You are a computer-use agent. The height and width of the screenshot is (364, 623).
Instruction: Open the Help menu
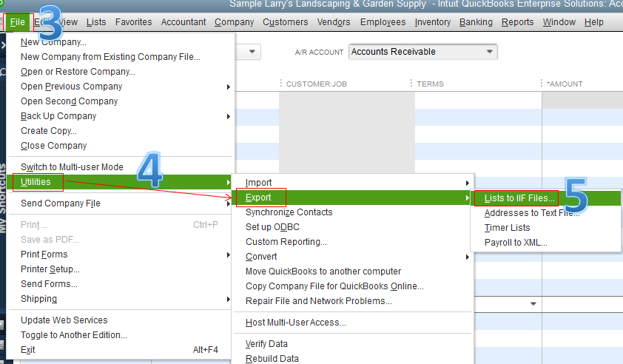coord(593,22)
